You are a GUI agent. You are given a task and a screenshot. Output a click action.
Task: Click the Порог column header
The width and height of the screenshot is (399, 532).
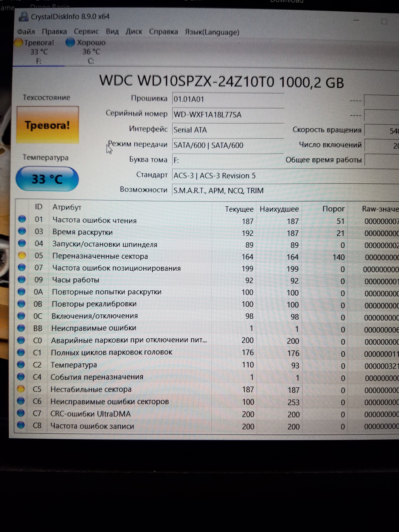pyautogui.click(x=333, y=209)
